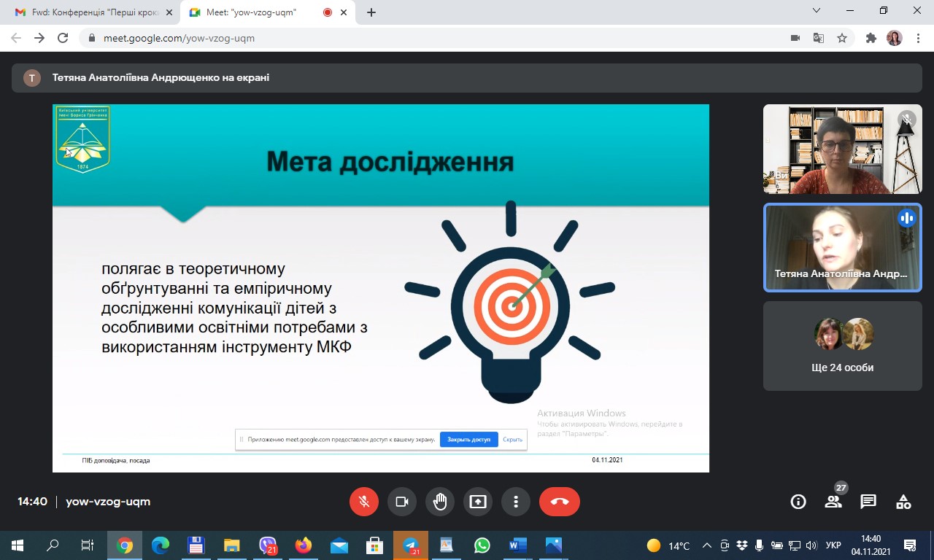Expand hidden icons in the system tray
Viewport: 934px width, 560px height.
point(706,545)
